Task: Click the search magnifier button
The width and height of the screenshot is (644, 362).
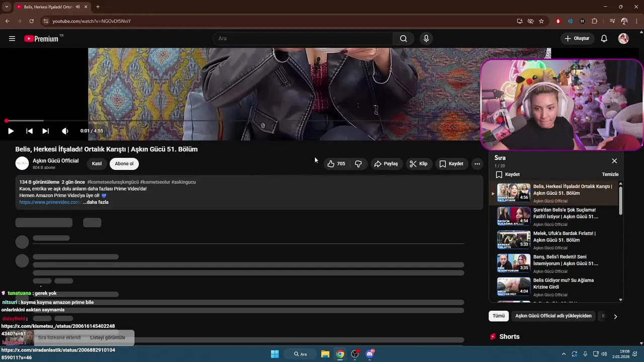Action: (404, 39)
